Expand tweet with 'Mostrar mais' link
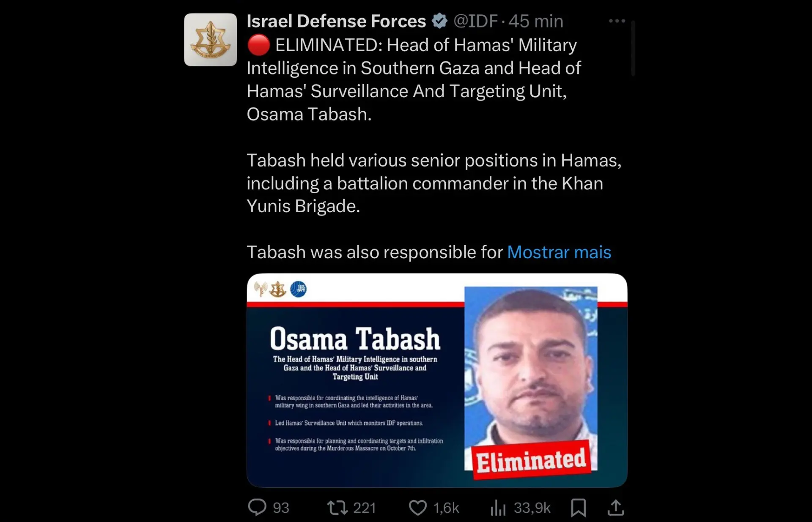This screenshot has width=812, height=522. click(x=559, y=252)
